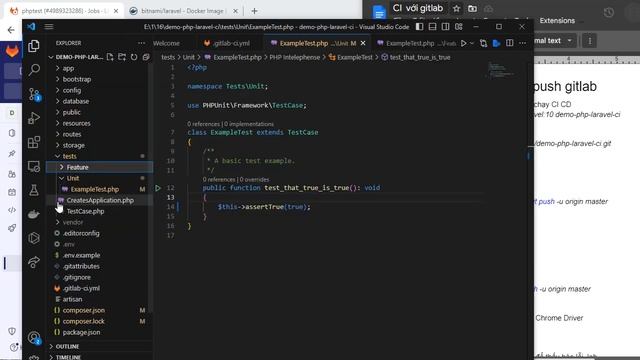Open .gitlab-ci.yml in Explorer

pyautogui.click(x=81, y=288)
